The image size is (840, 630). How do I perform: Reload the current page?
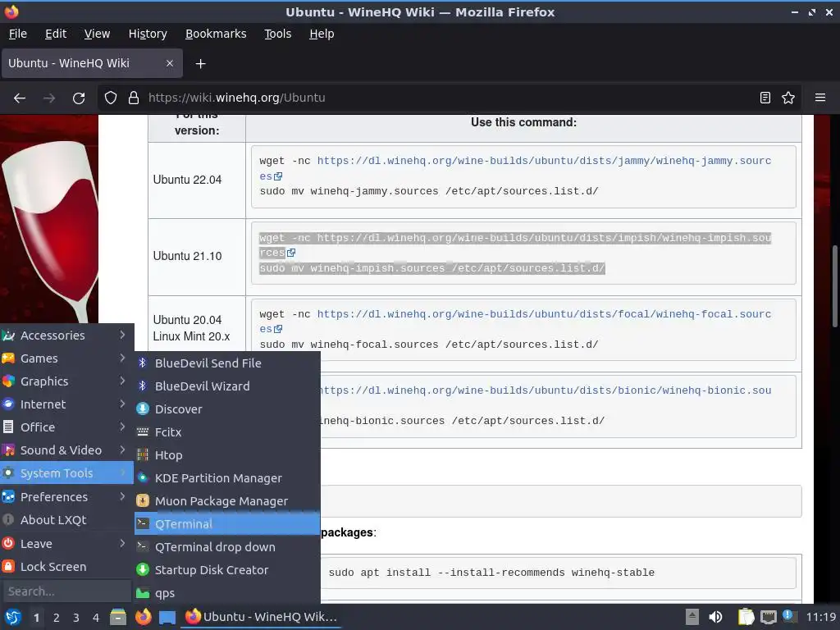pos(79,98)
